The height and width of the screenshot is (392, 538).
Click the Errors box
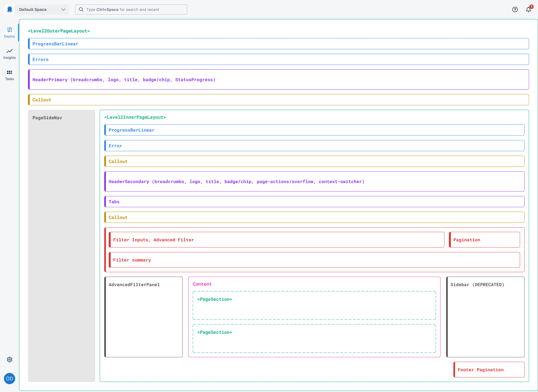click(279, 59)
